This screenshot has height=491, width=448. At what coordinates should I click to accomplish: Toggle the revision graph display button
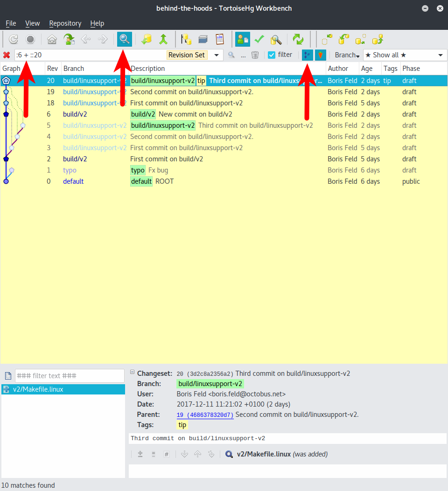307,55
